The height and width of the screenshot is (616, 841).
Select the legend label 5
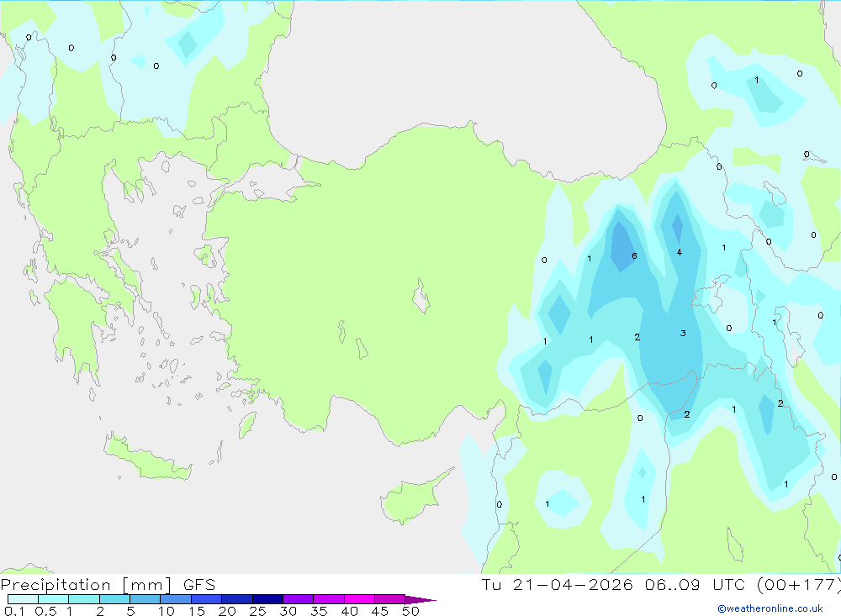click(x=130, y=611)
